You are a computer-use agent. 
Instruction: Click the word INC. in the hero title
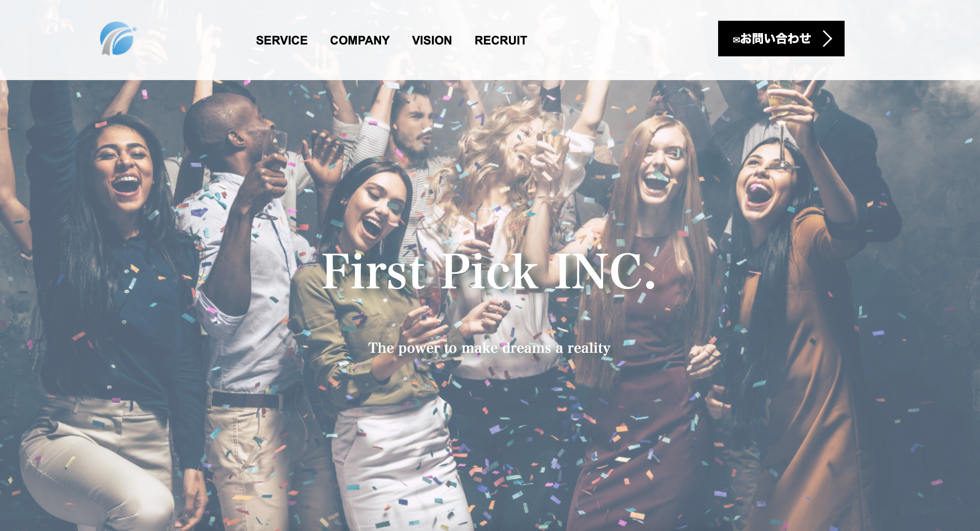[x=605, y=271]
